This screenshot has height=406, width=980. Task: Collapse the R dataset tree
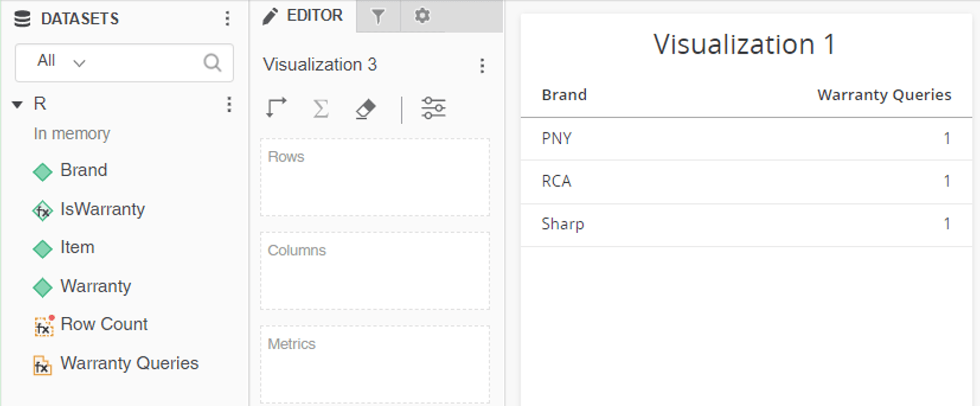click(17, 104)
